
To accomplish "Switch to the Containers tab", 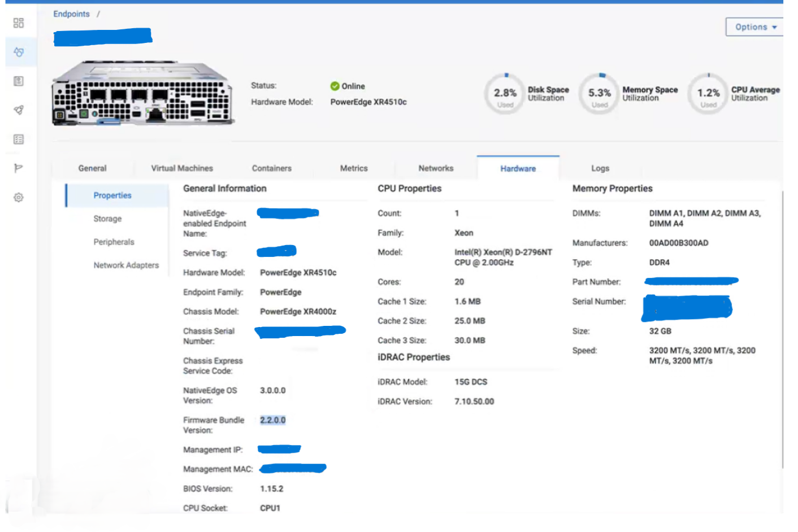I will 272,168.
